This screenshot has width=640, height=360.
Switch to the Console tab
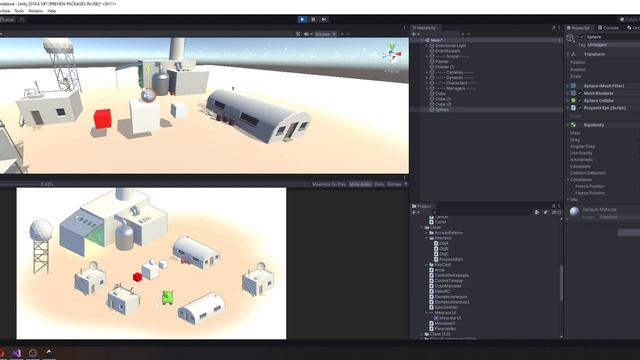click(x=609, y=28)
